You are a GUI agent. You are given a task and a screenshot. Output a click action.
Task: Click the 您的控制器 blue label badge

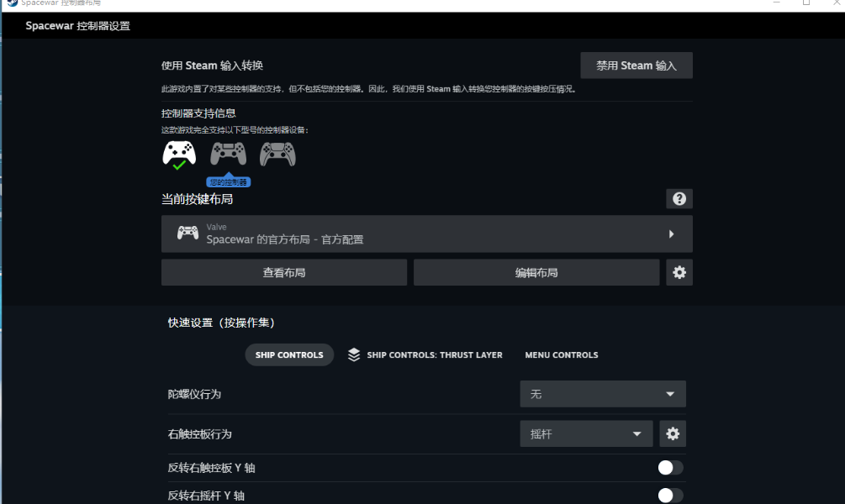pyautogui.click(x=229, y=182)
